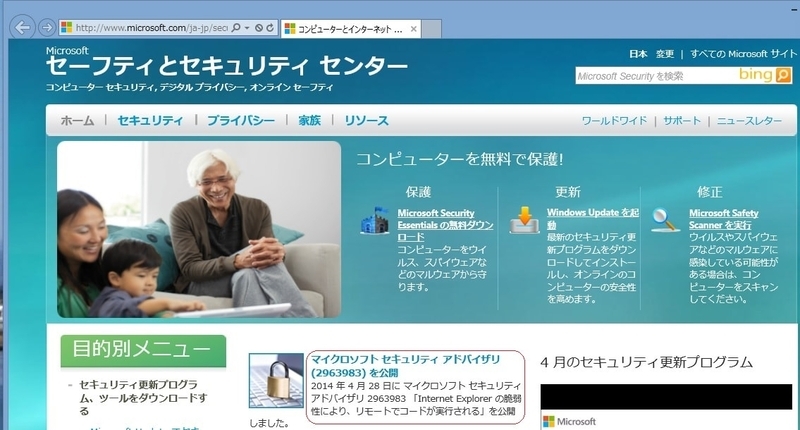
Task: Click the サポート link
Action: pyautogui.click(x=682, y=121)
